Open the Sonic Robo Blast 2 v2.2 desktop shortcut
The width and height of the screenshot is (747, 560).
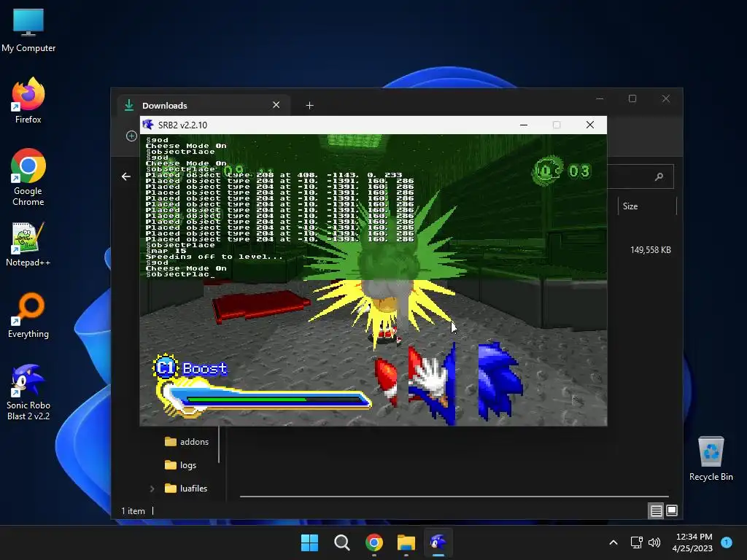[28, 392]
